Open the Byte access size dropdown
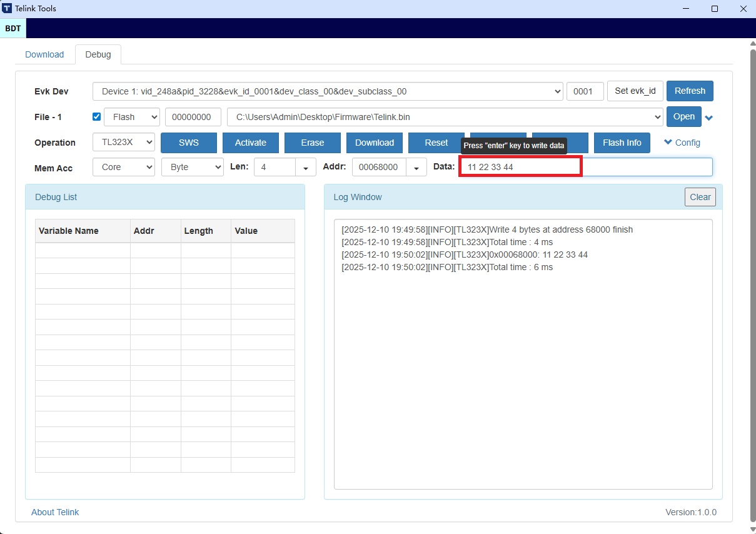756x534 pixels. point(192,167)
